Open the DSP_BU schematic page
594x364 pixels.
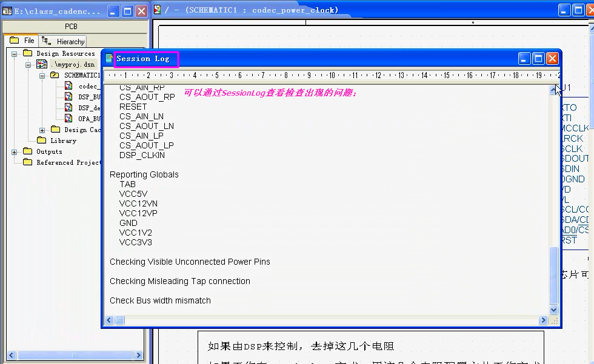tap(89, 98)
